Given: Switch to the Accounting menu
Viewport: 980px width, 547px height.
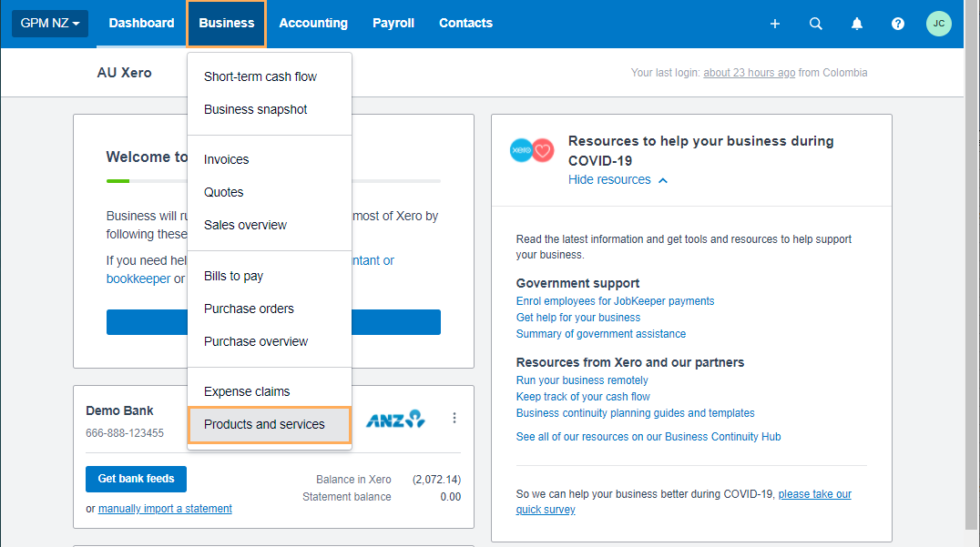Looking at the screenshot, I should 313,23.
